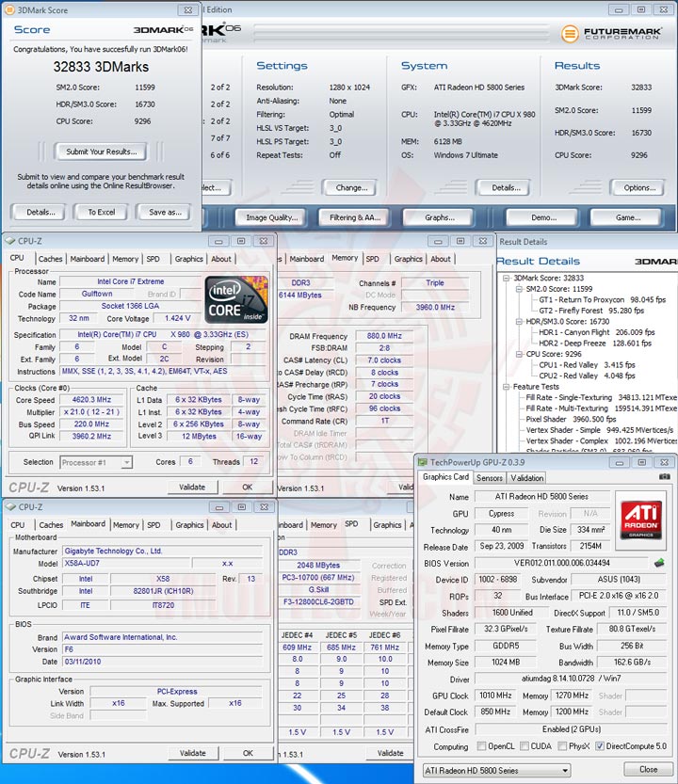Click the 3DMark06 logo in the Score window
This screenshot has height=784, width=678.
[x=163, y=30]
